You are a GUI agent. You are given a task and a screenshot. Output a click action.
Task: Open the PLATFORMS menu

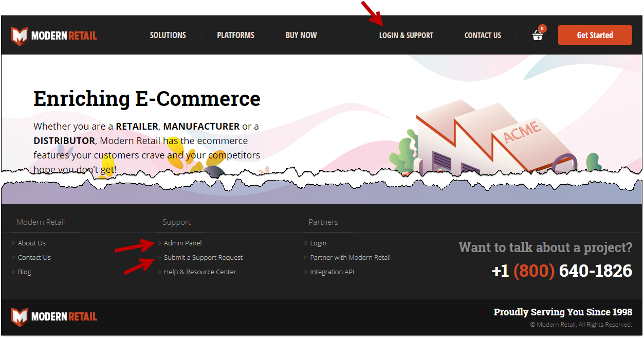coord(236,35)
